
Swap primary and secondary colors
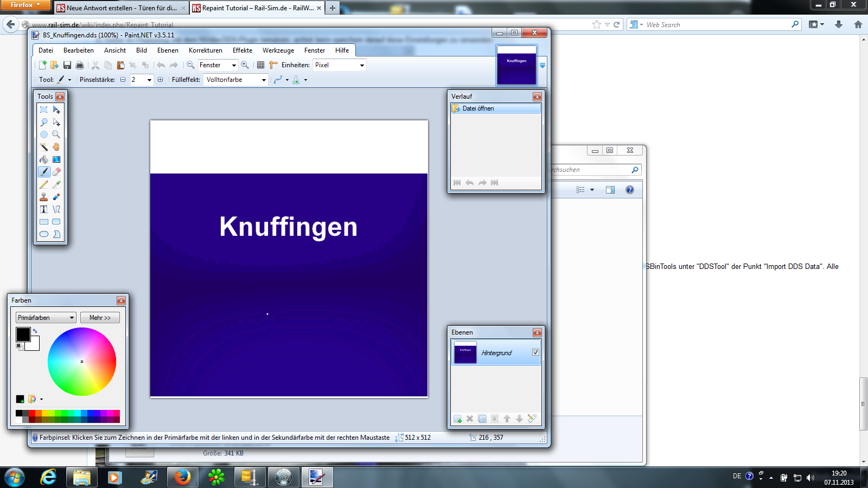[35, 330]
